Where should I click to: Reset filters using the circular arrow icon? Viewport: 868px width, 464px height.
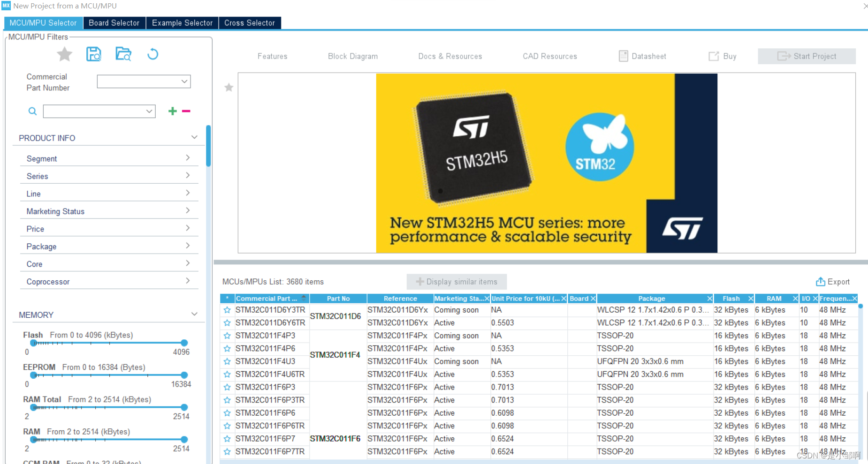[x=152, y=54]
